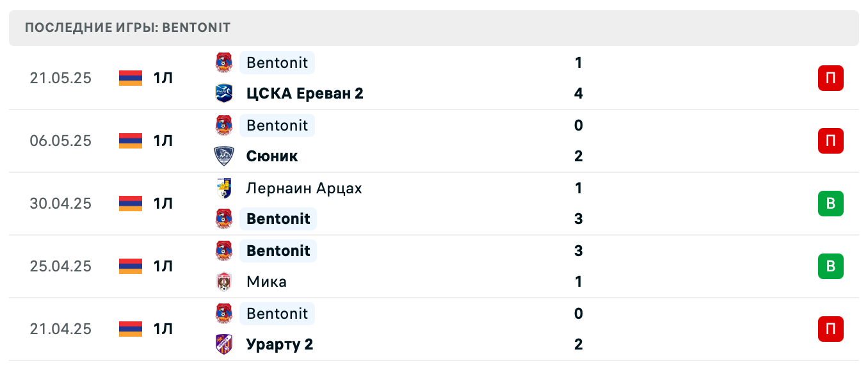Click the ЦСКА Ереван 2 team logo

224,93
